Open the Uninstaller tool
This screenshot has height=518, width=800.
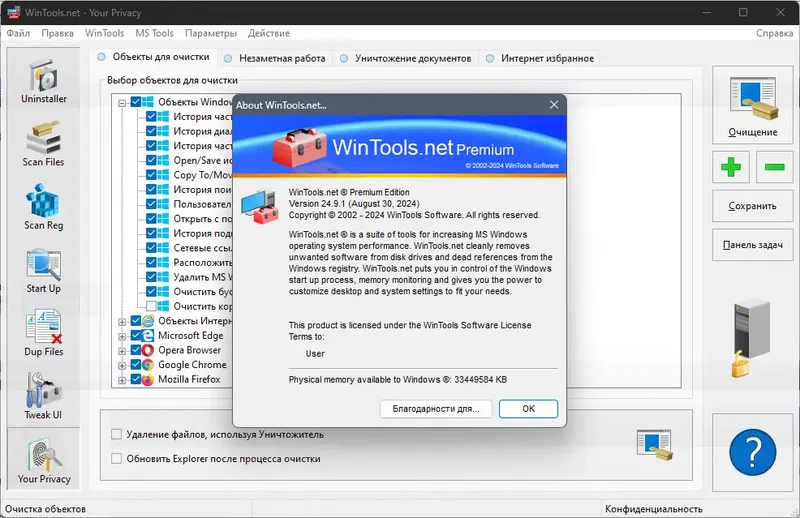click(x=43, y=80)
